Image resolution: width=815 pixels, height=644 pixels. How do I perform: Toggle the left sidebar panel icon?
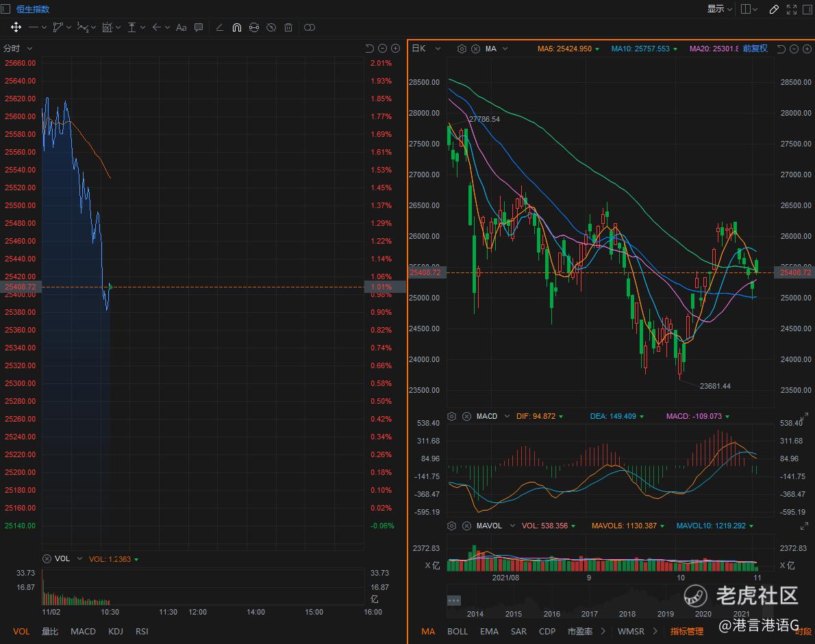[x=6, y=9]
